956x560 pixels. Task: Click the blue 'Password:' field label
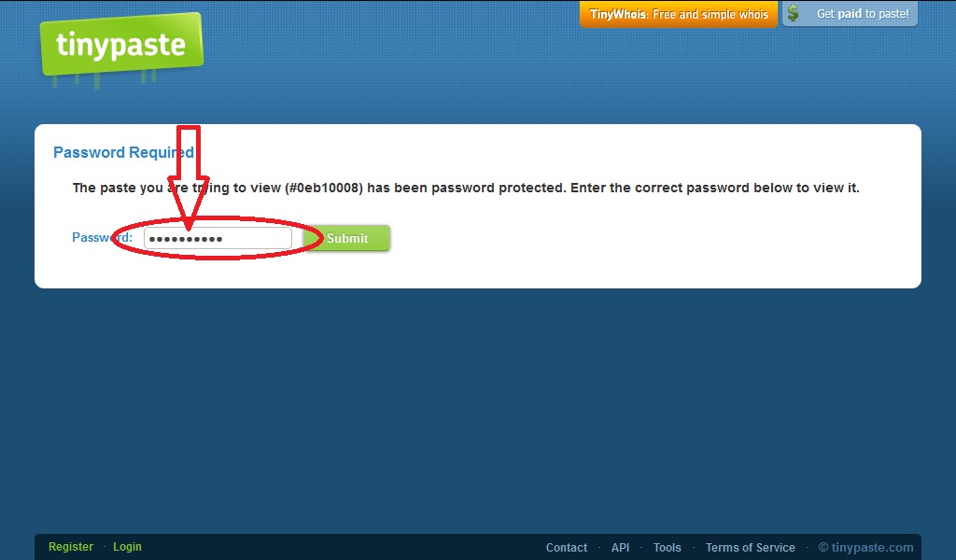(x=102, y=237)
